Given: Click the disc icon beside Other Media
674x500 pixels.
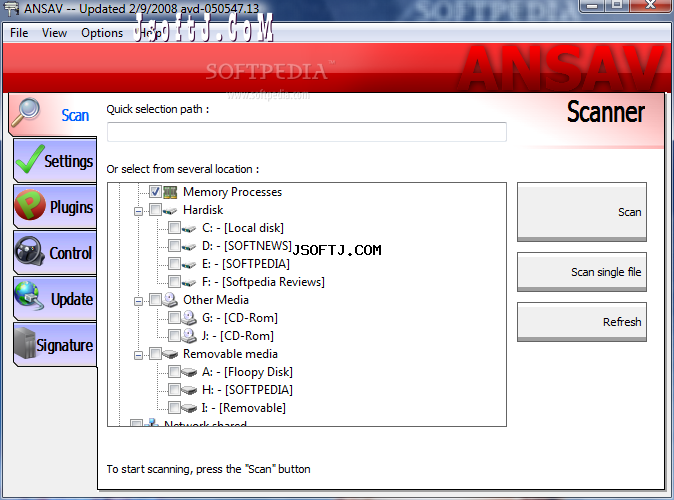Looking at the screenshot, I should [170, 300].
